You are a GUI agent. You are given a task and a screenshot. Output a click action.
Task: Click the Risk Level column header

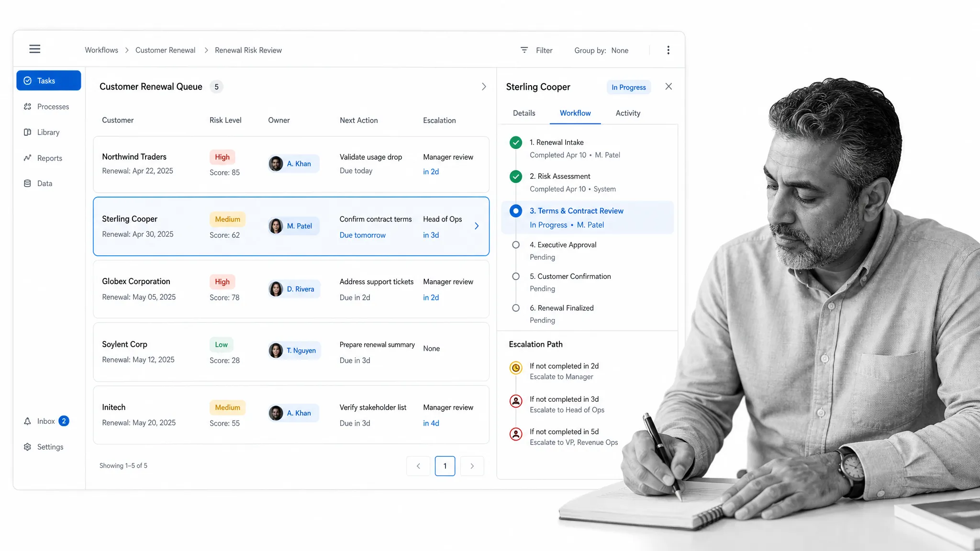[225, 121]
